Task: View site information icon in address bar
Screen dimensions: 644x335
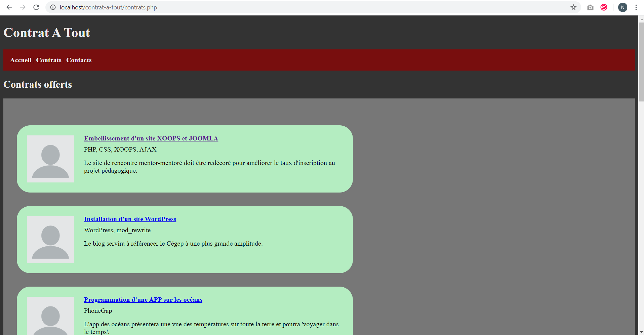Action: click(53, 7)
